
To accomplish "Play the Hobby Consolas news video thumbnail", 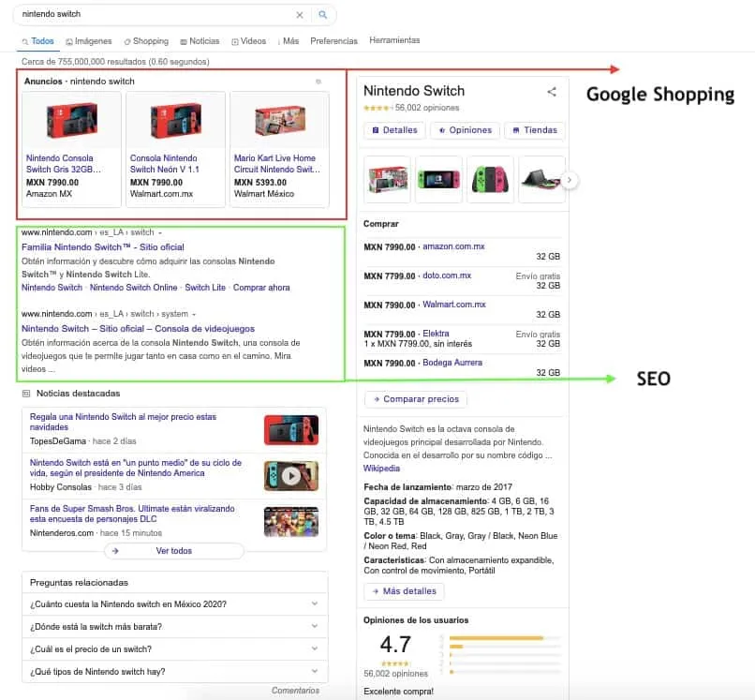I will tap(290, 476).
